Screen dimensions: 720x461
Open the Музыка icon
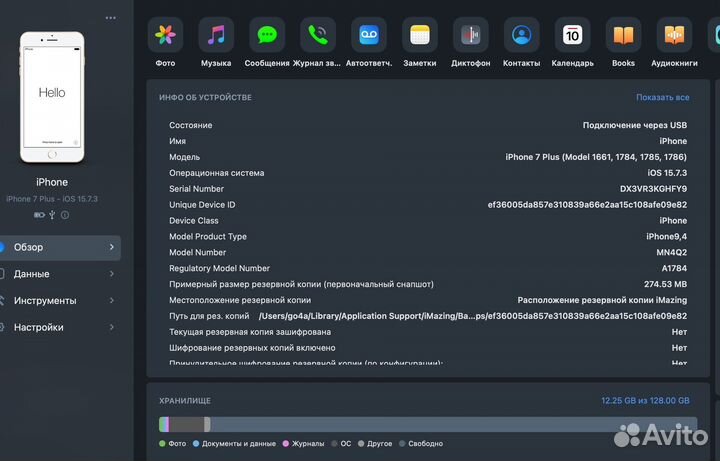[216, 35]
